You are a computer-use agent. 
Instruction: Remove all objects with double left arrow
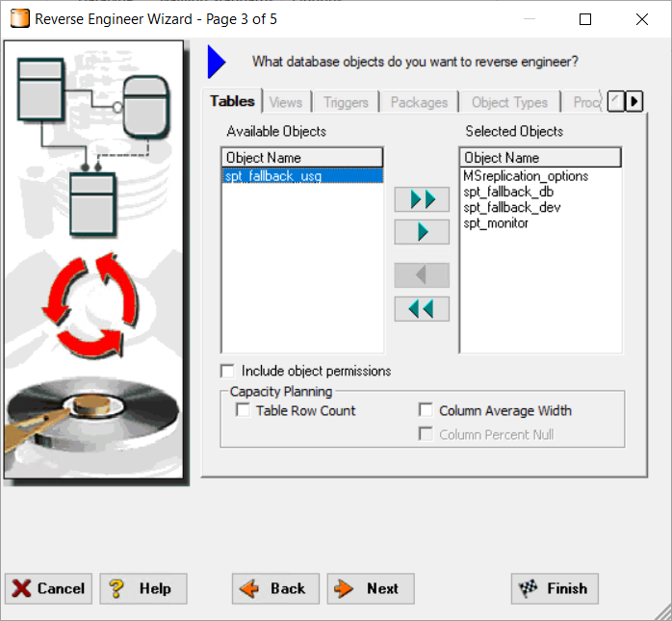422,308
